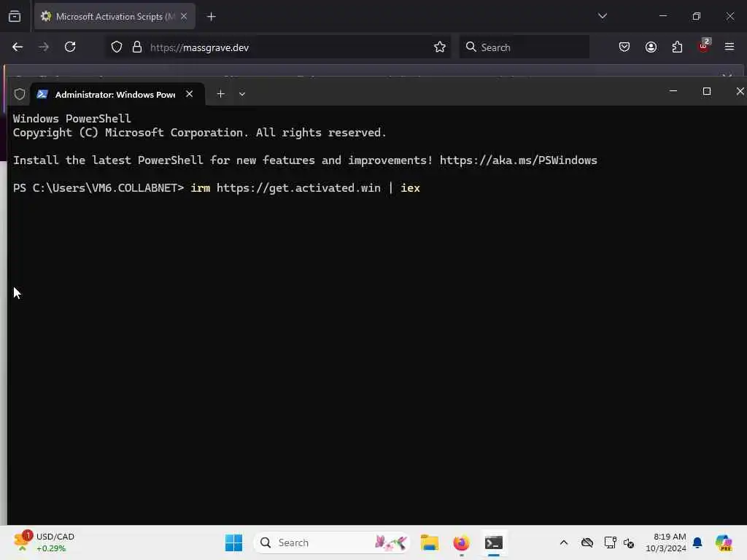Close the Microsoft Activation Scripts browser tab
The image size is (747, 560).
pos(184,16)
